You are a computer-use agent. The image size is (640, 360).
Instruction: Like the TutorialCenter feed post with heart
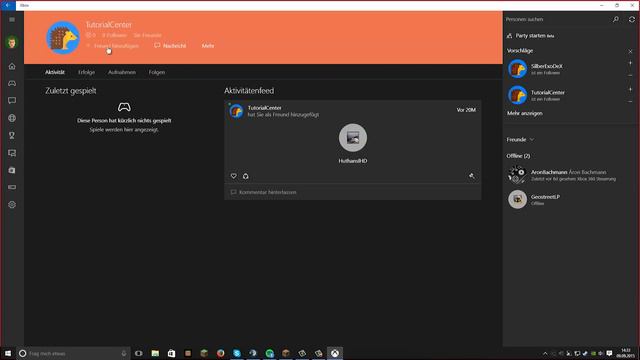pos(233,176)
